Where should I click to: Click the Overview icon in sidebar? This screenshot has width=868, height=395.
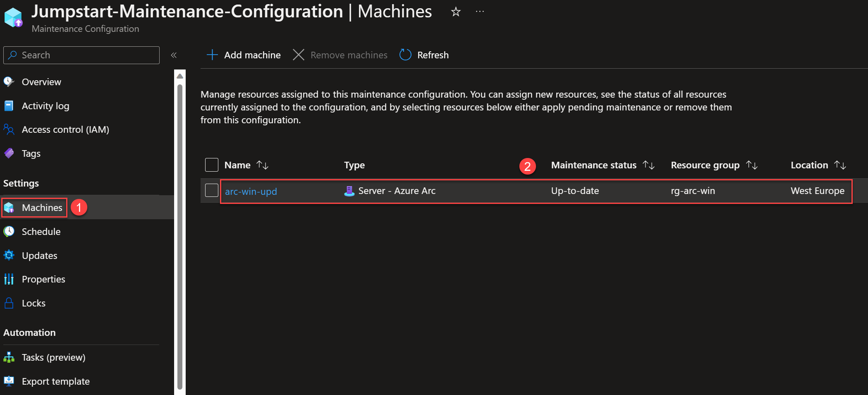pos(9,82)
